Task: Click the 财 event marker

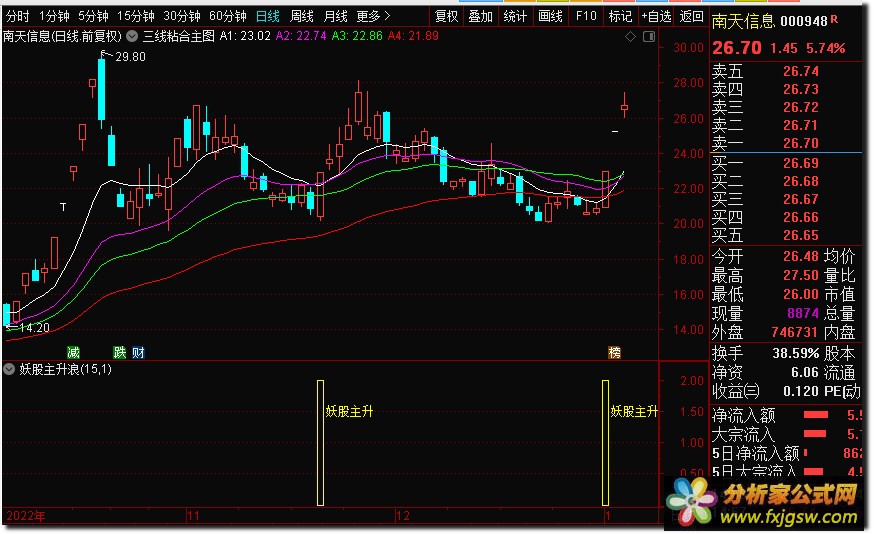Action: pyautogui.click(x=138, y=352)
